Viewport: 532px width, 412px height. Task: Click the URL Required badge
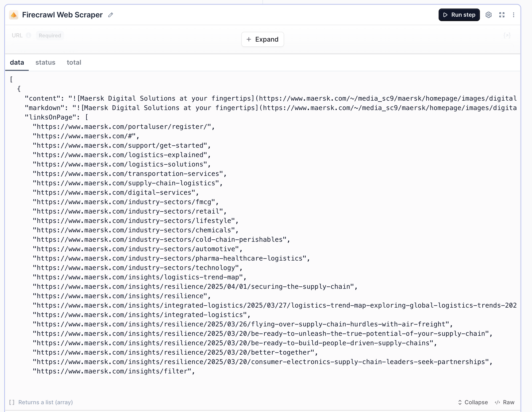[x=50, y=36]
